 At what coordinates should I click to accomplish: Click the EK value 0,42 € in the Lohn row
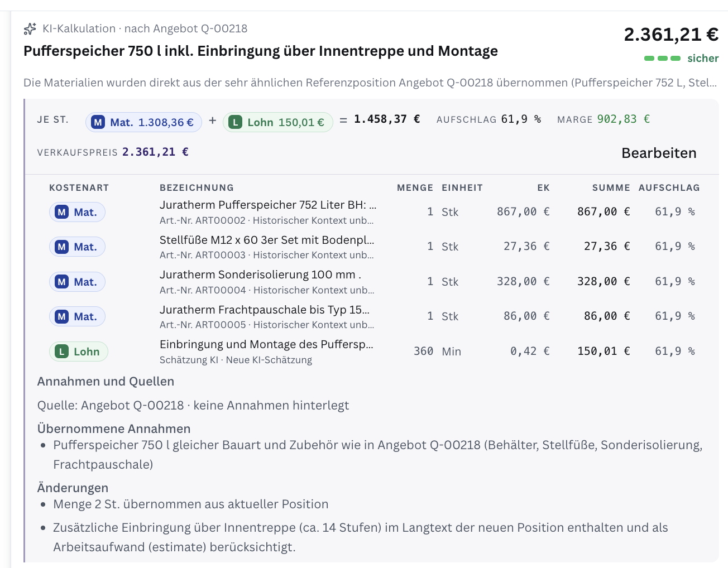point(530,352)
